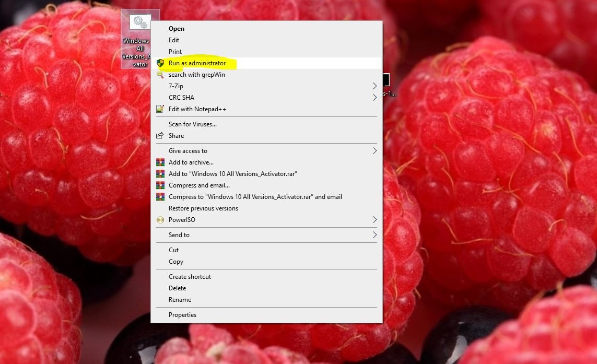Select the Windows All Versions Activator desktop icon
The width and height of the screenshot is (597, 364).
(140, 39)
